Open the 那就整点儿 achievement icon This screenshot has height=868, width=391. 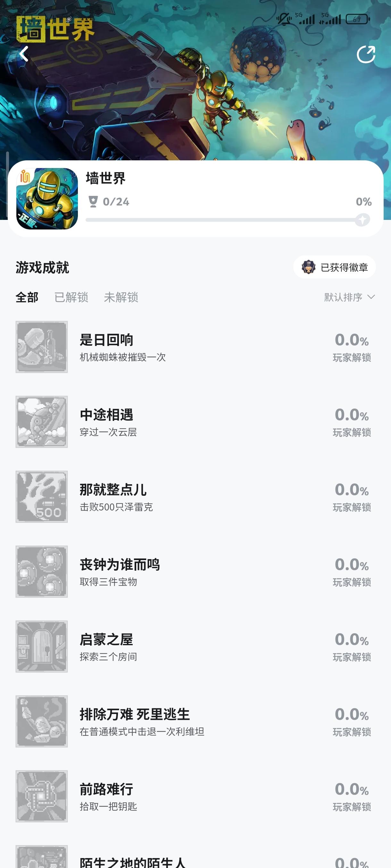pos(41,497)
